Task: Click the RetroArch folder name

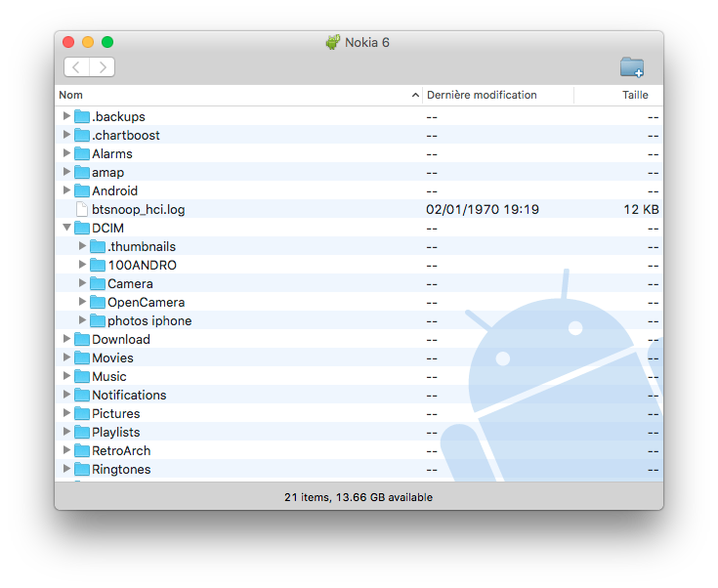Action: [x=121, y=450]
